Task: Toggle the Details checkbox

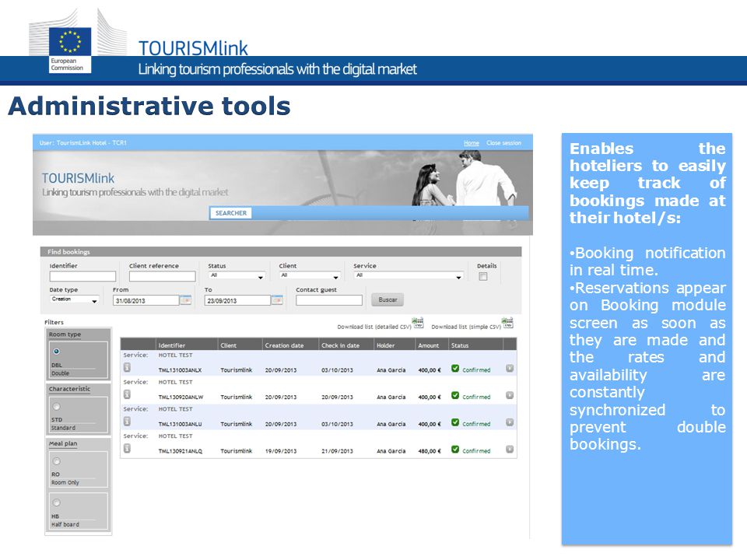Action: pyautogui.click(x=483, y=277)
